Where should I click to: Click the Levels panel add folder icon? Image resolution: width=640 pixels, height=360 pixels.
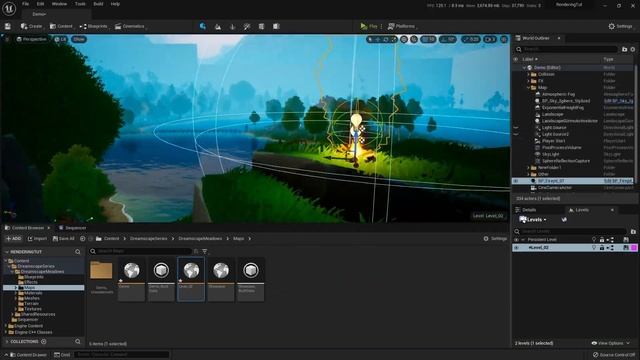click(x=633, y=231)
